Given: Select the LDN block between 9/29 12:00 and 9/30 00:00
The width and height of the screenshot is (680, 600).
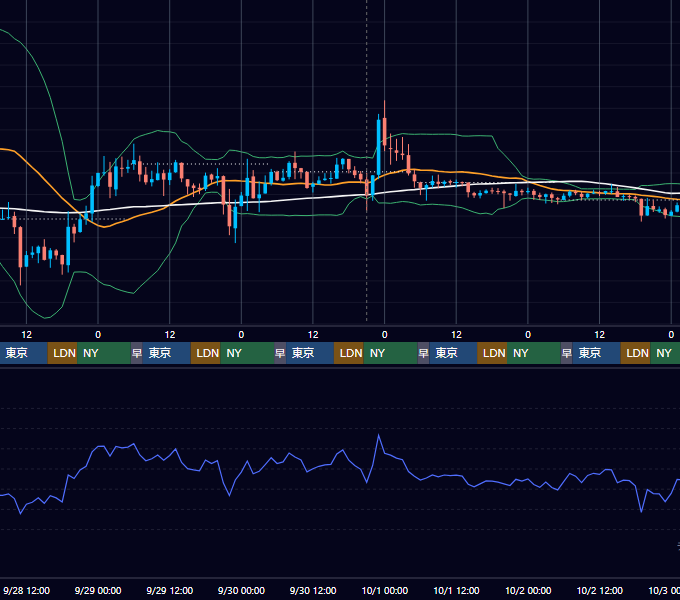Looking at the screenshot, I should [206, 353].
